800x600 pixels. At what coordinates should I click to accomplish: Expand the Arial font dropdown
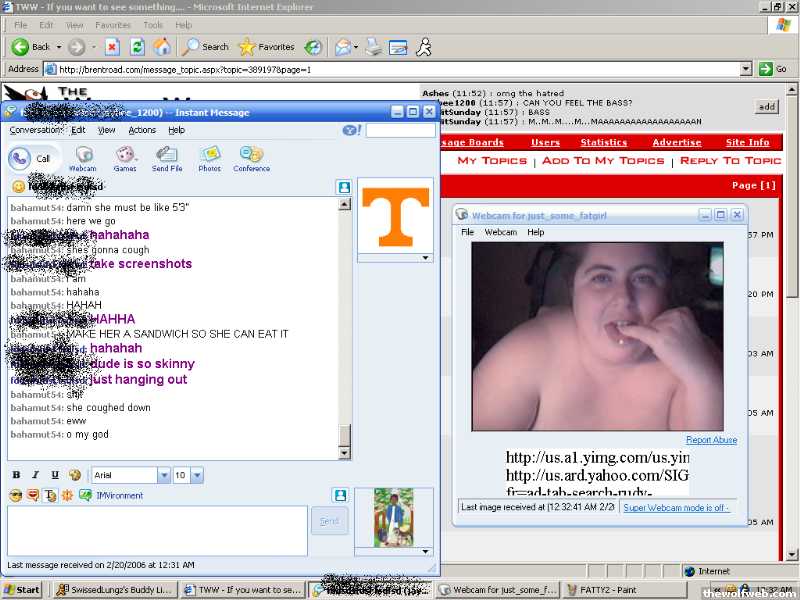coord(164,475)
